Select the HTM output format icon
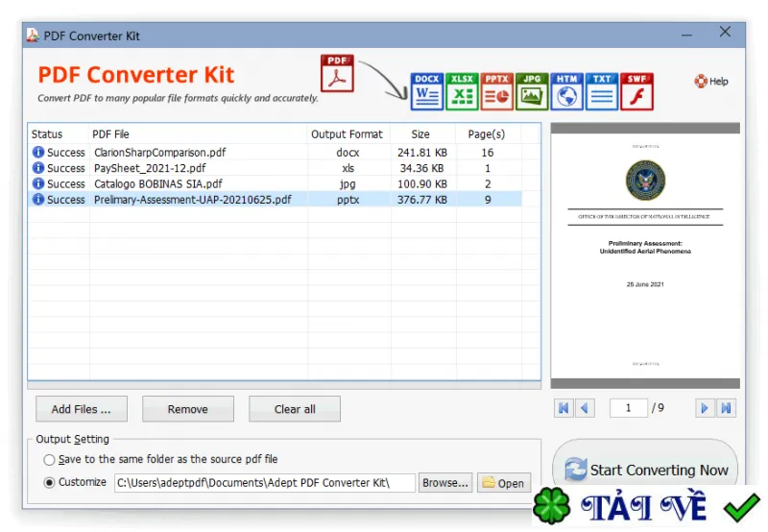This screenshot has height=532, width=768. click(x=566, y=91)
